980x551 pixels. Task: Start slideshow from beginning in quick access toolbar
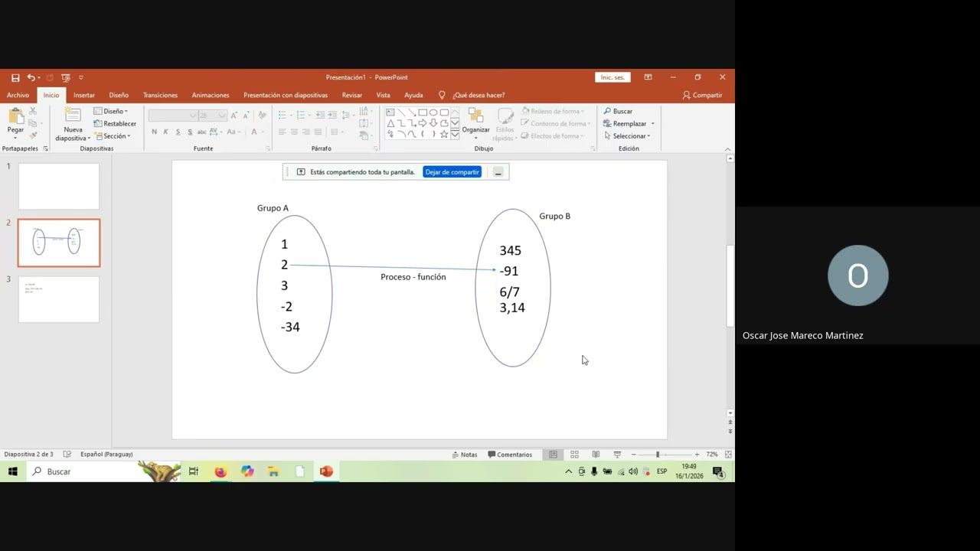tap(66, 77)
